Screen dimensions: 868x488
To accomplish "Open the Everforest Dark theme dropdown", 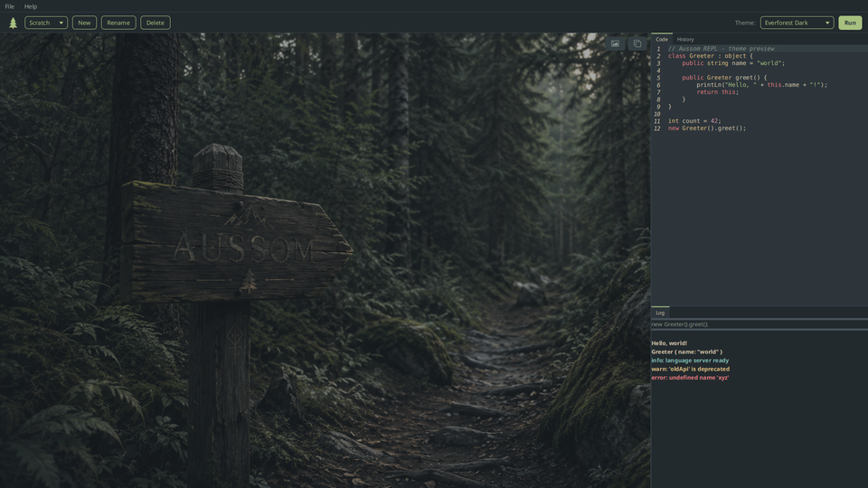I will click(797, 23).
